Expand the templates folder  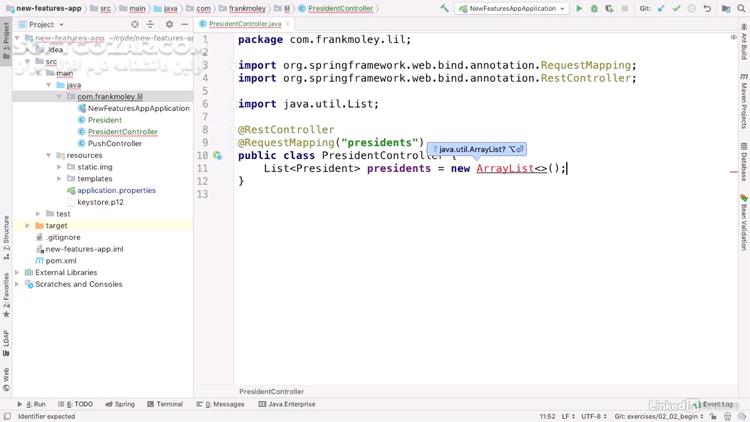point(59,179)
